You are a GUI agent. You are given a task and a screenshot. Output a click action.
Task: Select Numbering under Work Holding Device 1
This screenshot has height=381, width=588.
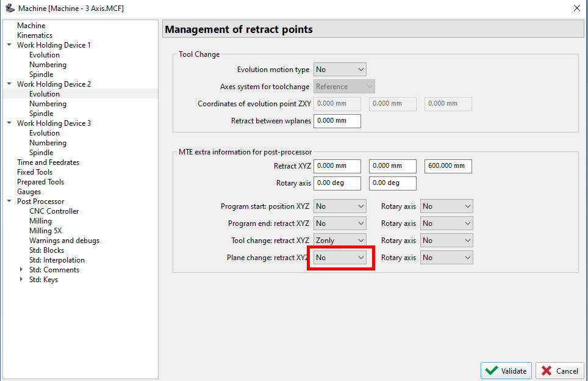tap(48, 65)
